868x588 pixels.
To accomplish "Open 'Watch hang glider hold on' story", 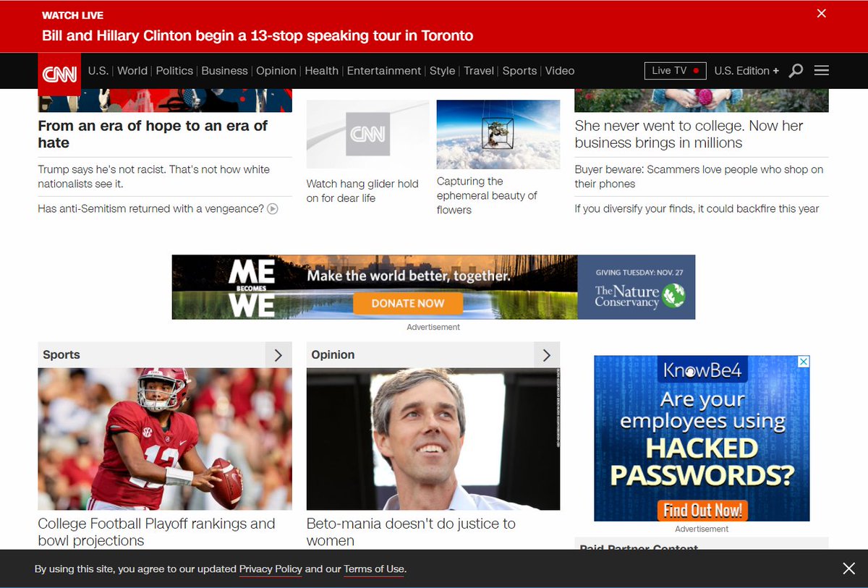I will 362,191.
